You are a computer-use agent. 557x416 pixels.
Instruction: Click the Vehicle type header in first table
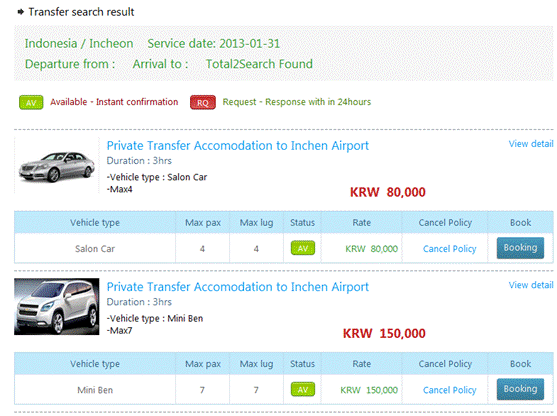coord(95,223)
